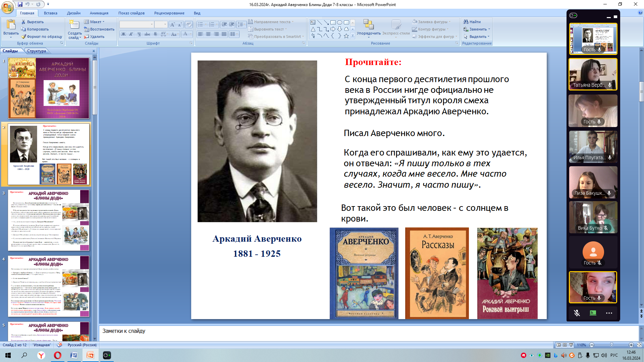Start slide show from status bar
This screenshot has width=644, height=362.
(x=571, y=345)
